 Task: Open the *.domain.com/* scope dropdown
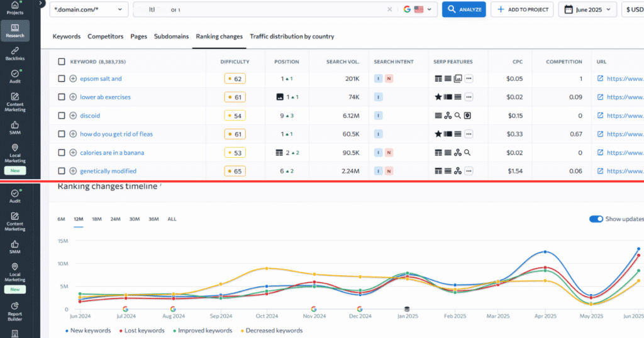pyautogui.click(x=89, y=9)
